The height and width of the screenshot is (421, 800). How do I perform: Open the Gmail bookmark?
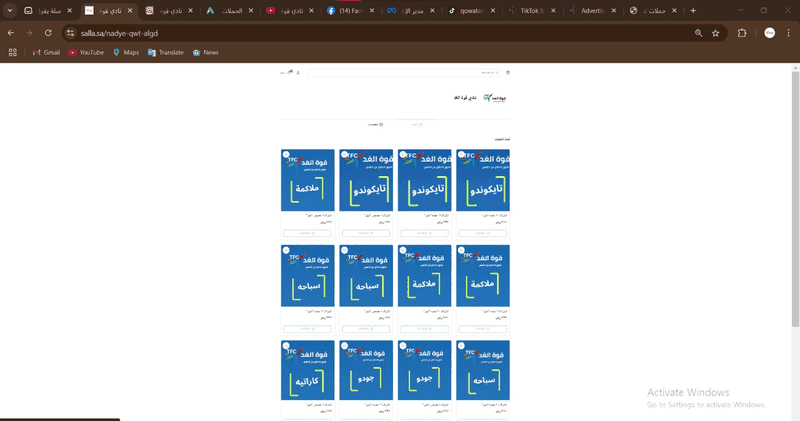point(46,53)
